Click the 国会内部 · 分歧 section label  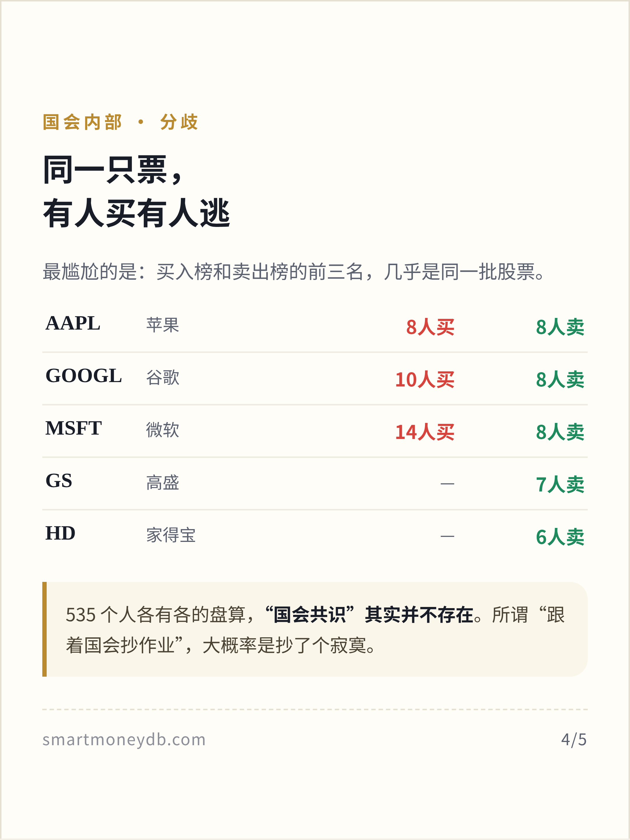click(120, 122)
